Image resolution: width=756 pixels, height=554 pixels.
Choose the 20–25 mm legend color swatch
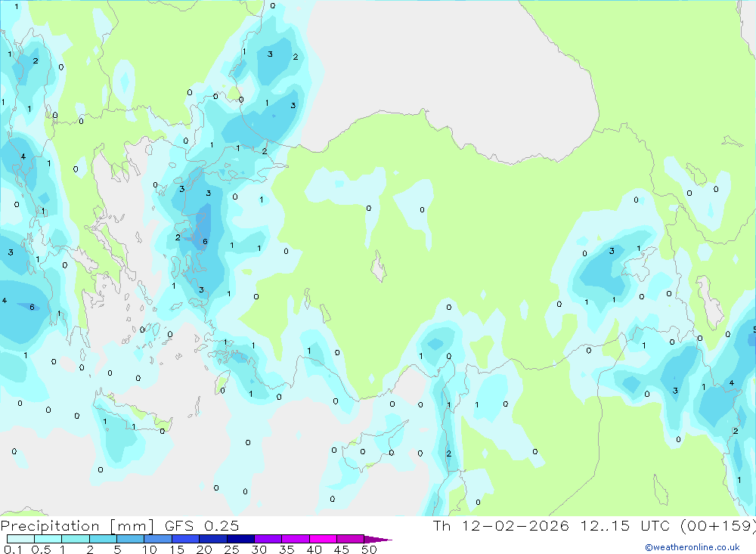pos(213,539)
